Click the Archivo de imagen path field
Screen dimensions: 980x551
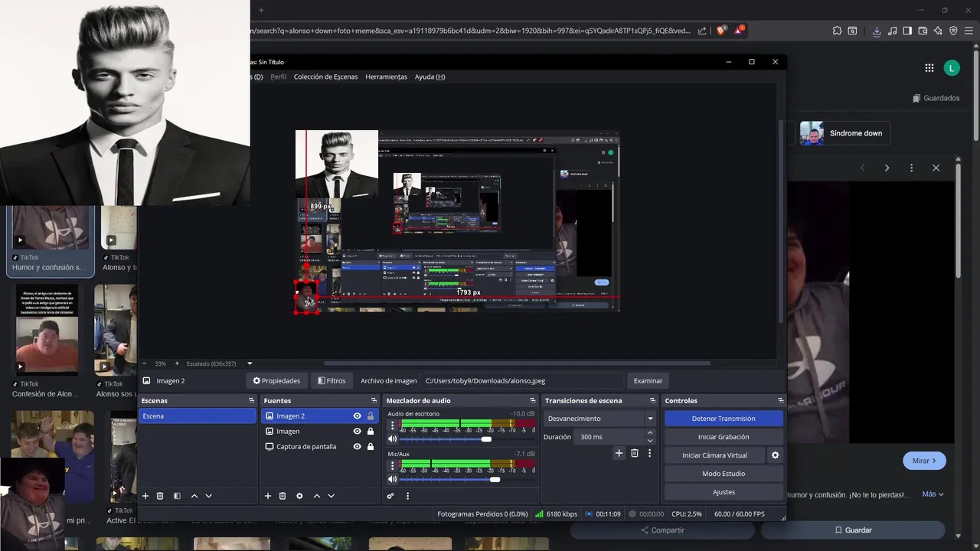(x=522, y=380)
